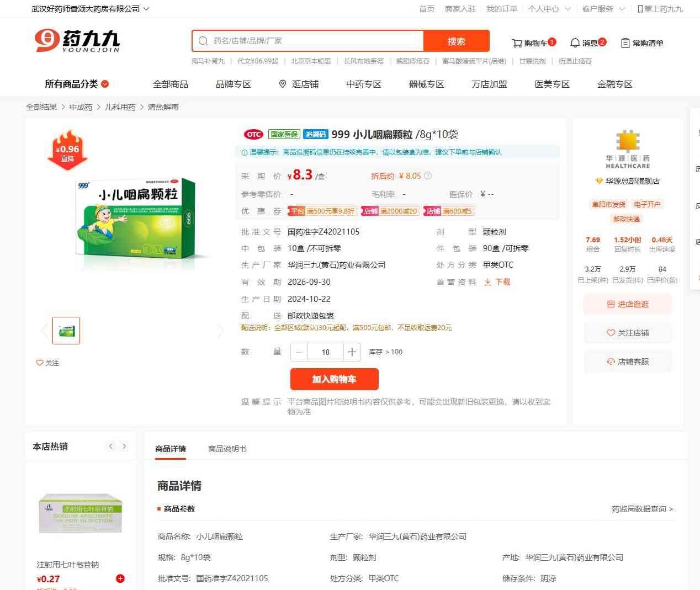This screenshot has width=700, height=590.
Task: Open the shopping cart icon
Action: (x=517, y=43)
